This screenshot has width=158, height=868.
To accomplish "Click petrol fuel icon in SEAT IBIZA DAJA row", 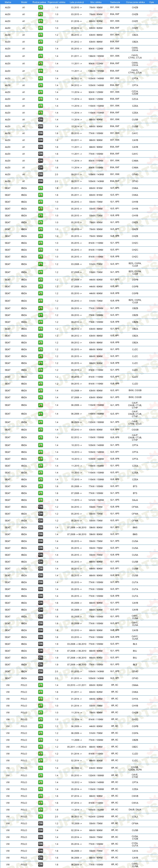I will tap(41, 500).
